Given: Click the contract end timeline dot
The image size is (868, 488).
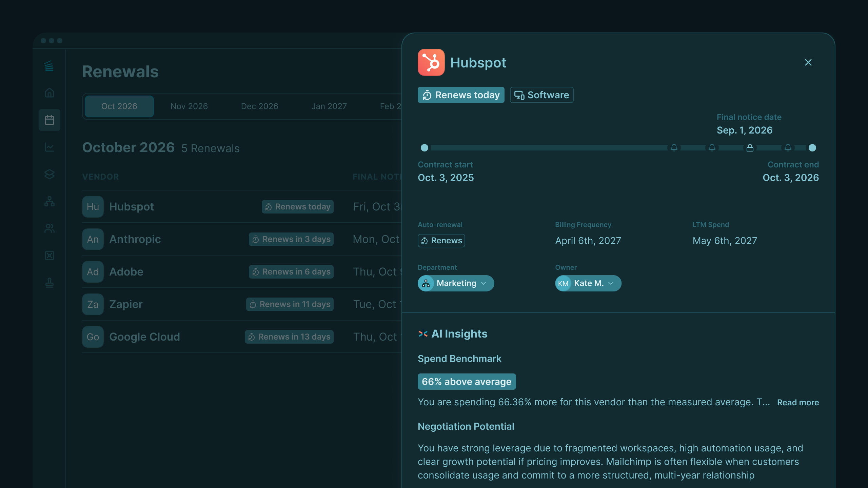Looking at the screenshot, I should point(812,148).
